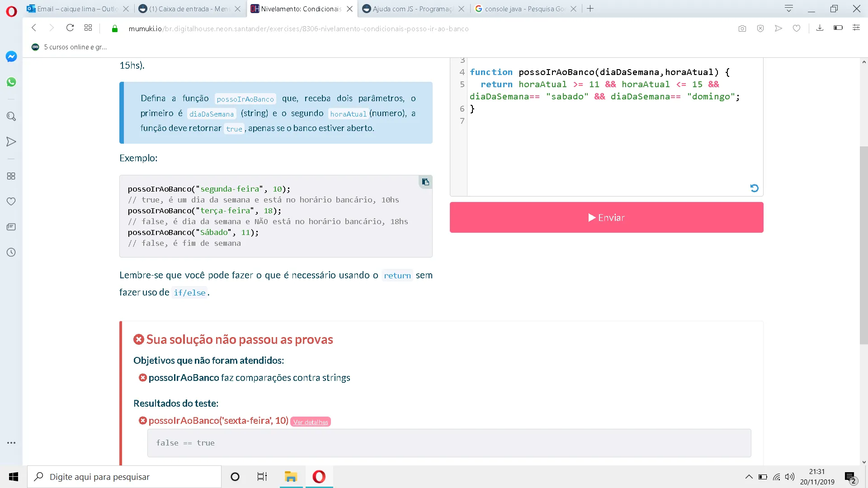Image resolution: width=868 pixels, height=488 pixels.
Task: Toggle battery saver icon in address bar
Action: pyautogui.click(x=838, y=28)
